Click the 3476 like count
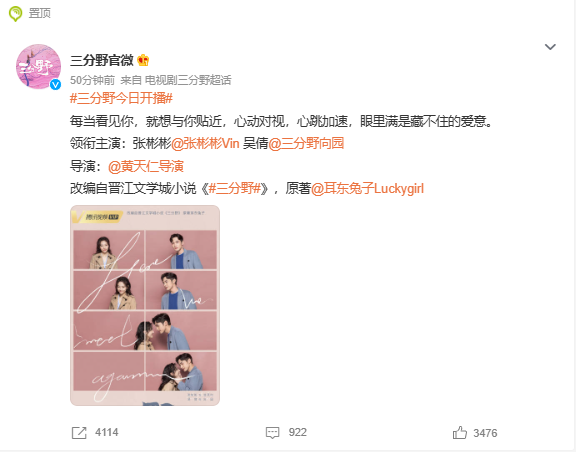 click(485, 433)
